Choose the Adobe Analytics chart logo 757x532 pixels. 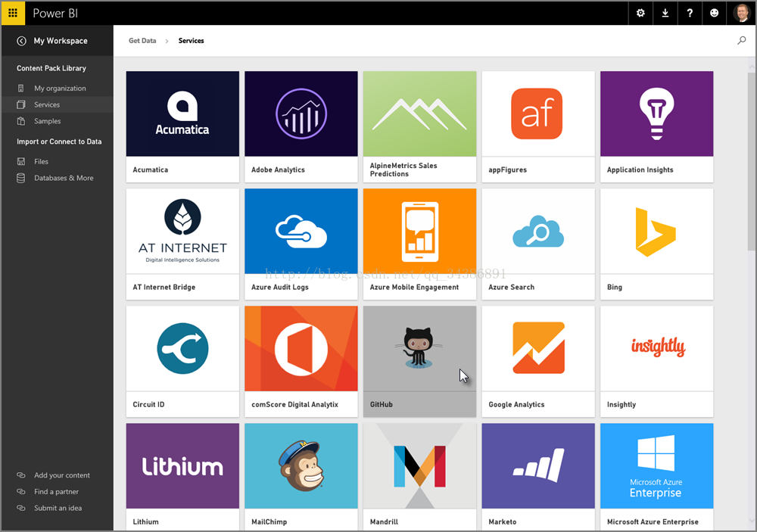(x=301, y=114)
